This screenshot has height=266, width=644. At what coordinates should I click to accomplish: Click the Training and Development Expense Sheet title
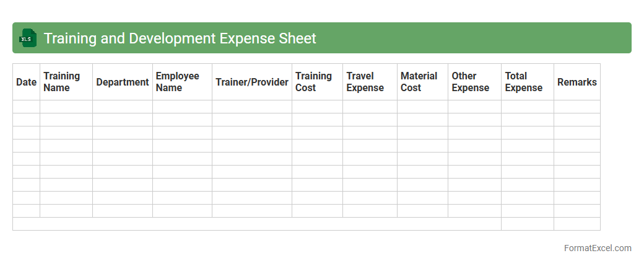point(180,38)
